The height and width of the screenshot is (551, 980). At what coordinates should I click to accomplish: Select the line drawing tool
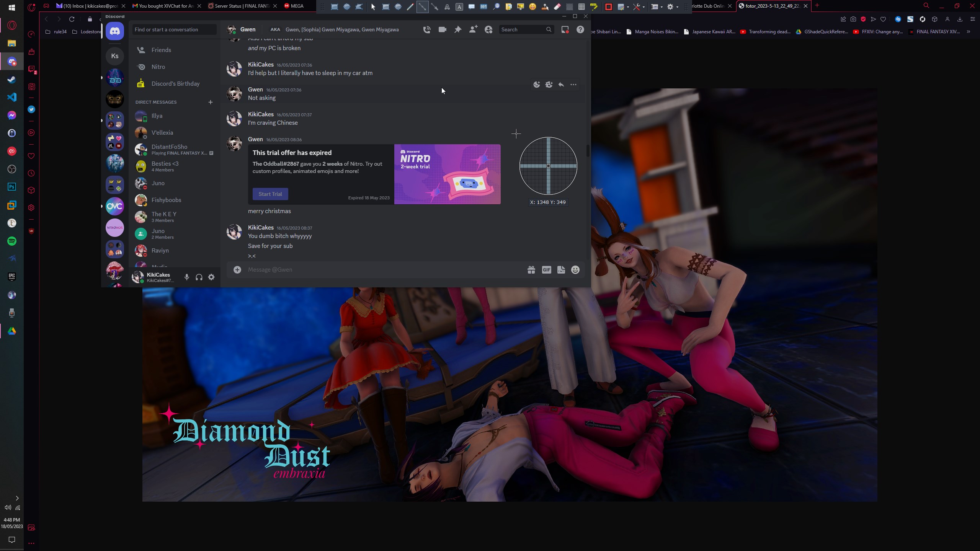click(x=422, y=7)
